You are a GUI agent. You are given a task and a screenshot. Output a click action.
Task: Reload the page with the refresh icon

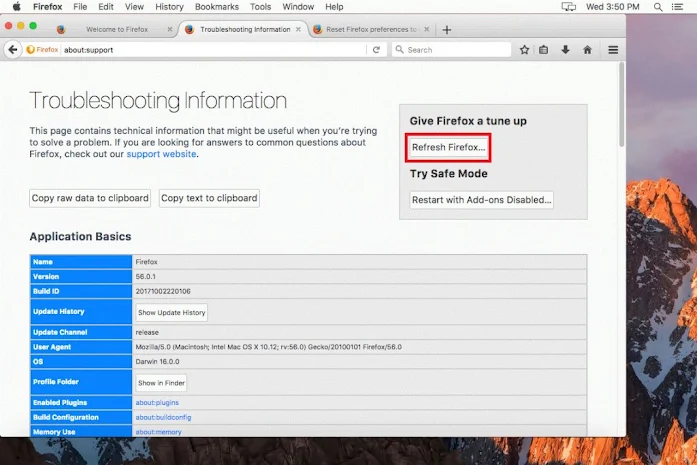pos(376,50)
